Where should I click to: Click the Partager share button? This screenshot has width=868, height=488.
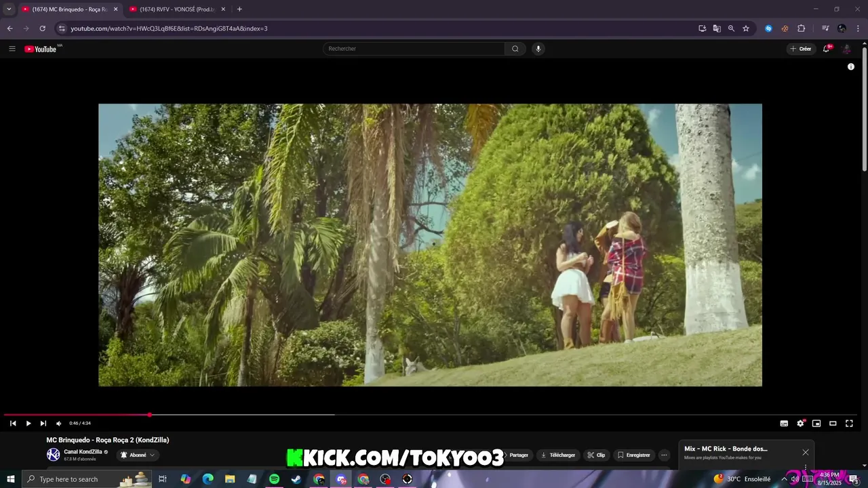pyautogui.click(x=518, y=455)
